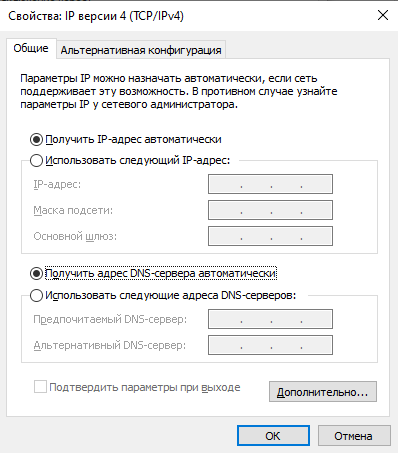Switch to the Общие tab
398x453 pixels.
click(31, 49)
